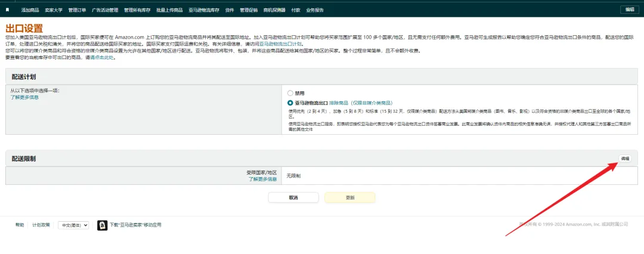Click the 无限制 value text
Image resolution: width=644 pixels, height=254 pixels.
(x=293, y=175)
